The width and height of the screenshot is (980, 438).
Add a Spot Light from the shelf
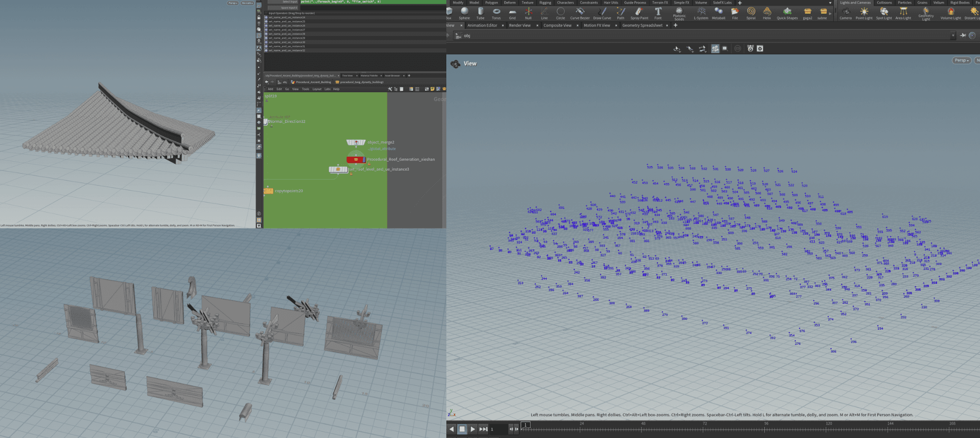pos(884,13)
